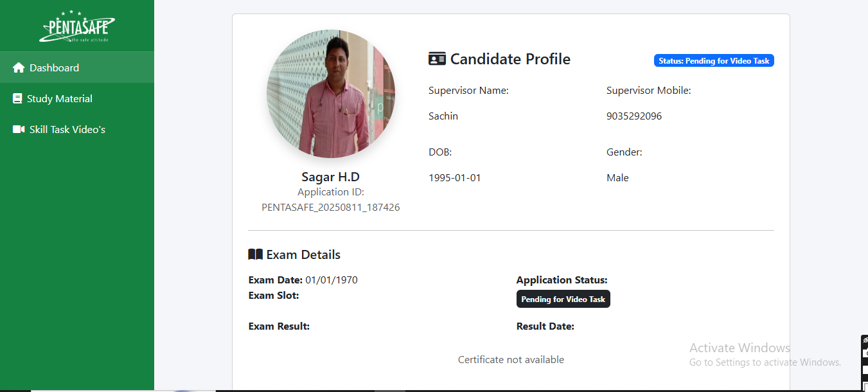Click the supervisor mobile number 9035292096
The width and height of the screenshot is (868, 392).
click(633, 116)
